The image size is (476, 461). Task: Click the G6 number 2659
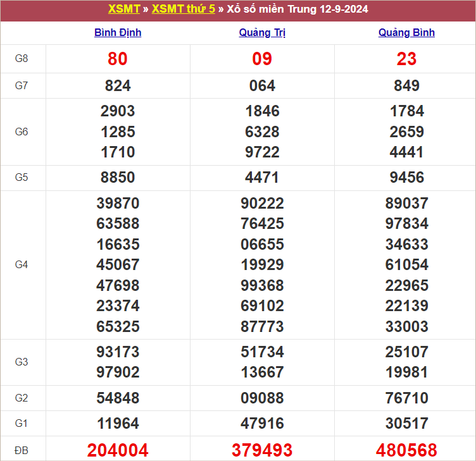click(406, 132)
